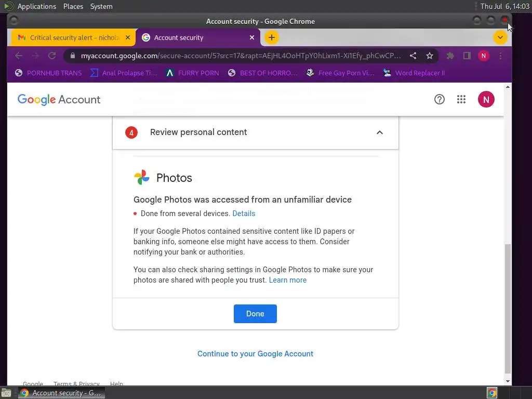Open the Applications menu
Viewport: 532px width, 399px height.
click(37, 6)
